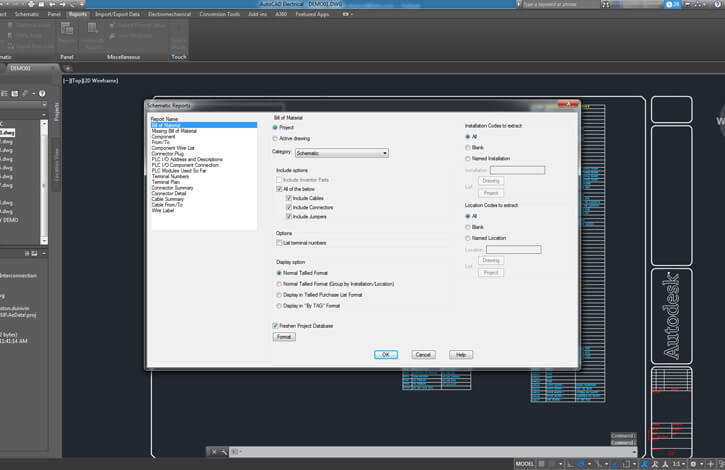Click the blue sign-in badge in title bar
This screenshot has height=470, width=725.
tap(673, 4)
